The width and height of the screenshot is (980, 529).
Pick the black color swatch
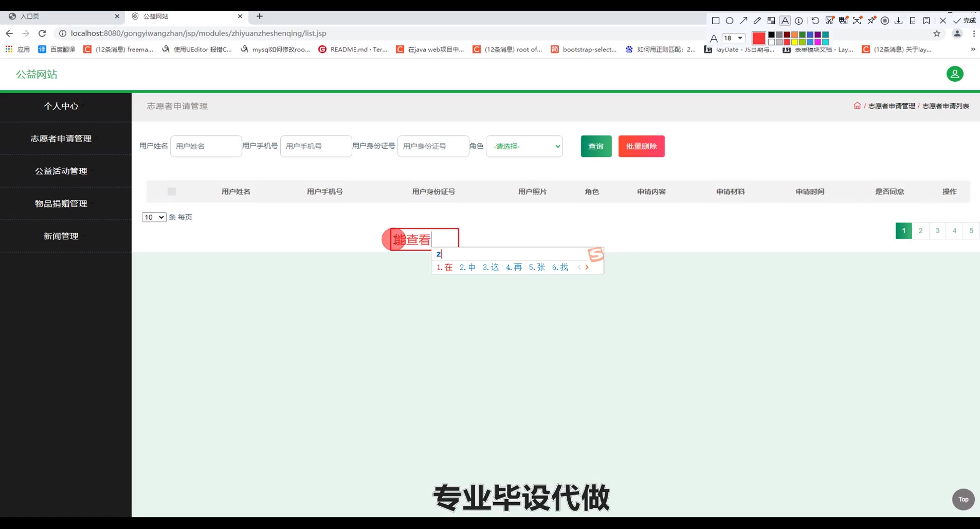coord(771,35)
